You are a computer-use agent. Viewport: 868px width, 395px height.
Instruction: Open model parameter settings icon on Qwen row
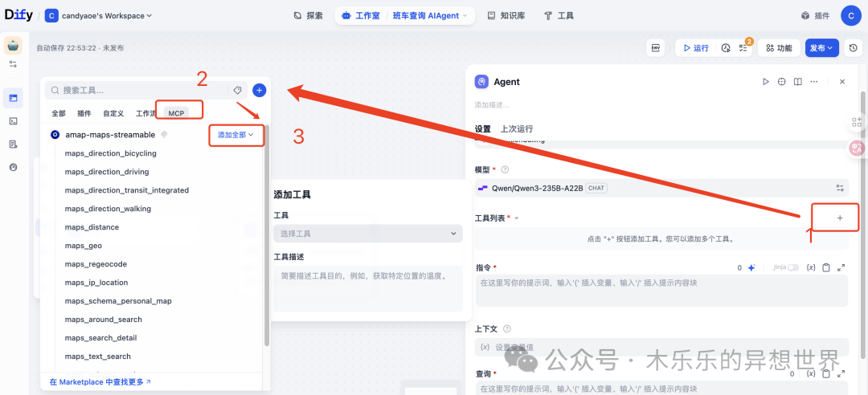[x=840, y=188]
